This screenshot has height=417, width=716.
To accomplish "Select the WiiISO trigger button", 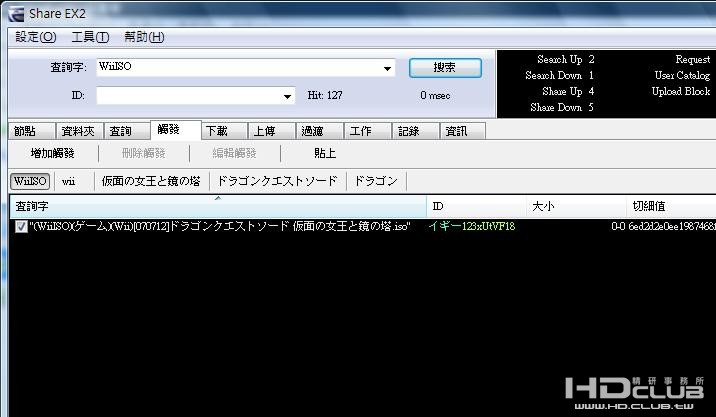I will (x=30, y=181).
